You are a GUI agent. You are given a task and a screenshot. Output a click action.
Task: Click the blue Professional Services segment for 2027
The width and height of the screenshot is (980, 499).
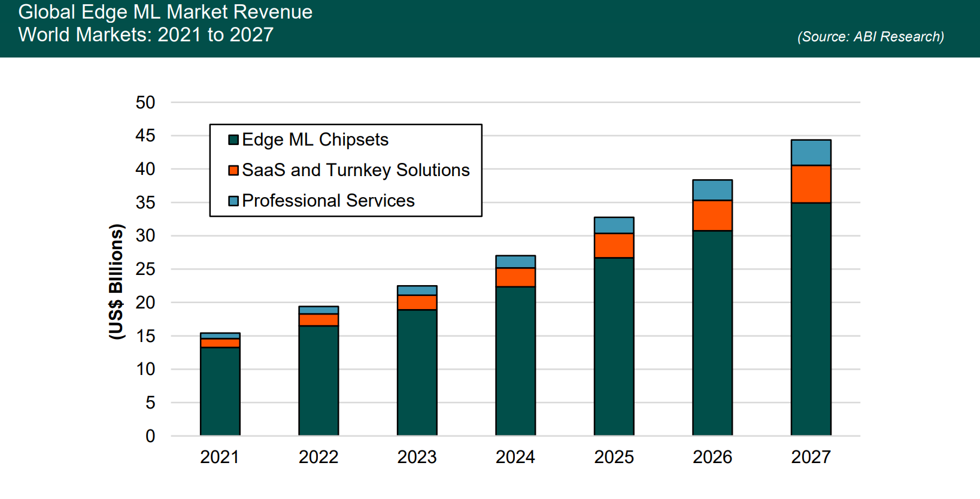tap(811, 153)
